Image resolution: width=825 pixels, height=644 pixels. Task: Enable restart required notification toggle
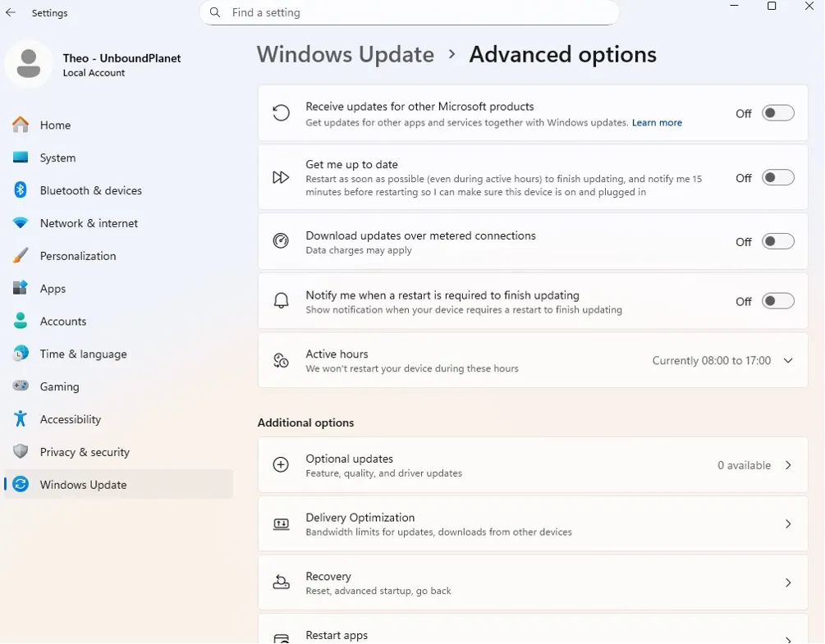[x=777, y=301]
